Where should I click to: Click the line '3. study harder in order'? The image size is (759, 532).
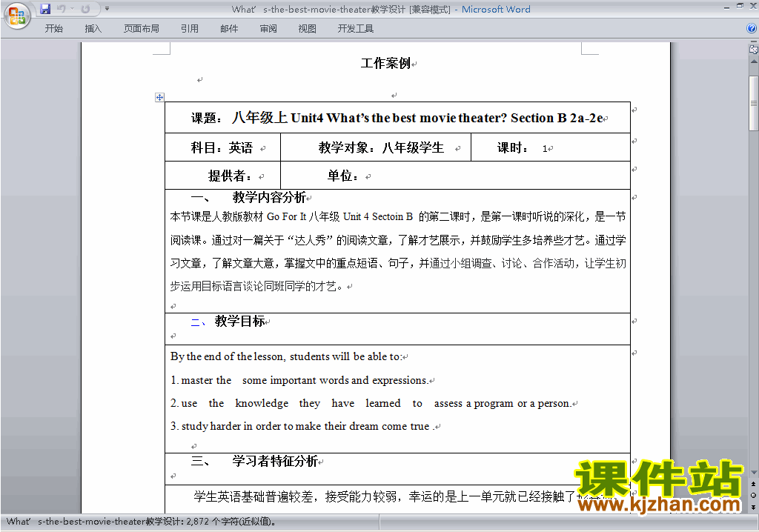[x=301, y=427]
